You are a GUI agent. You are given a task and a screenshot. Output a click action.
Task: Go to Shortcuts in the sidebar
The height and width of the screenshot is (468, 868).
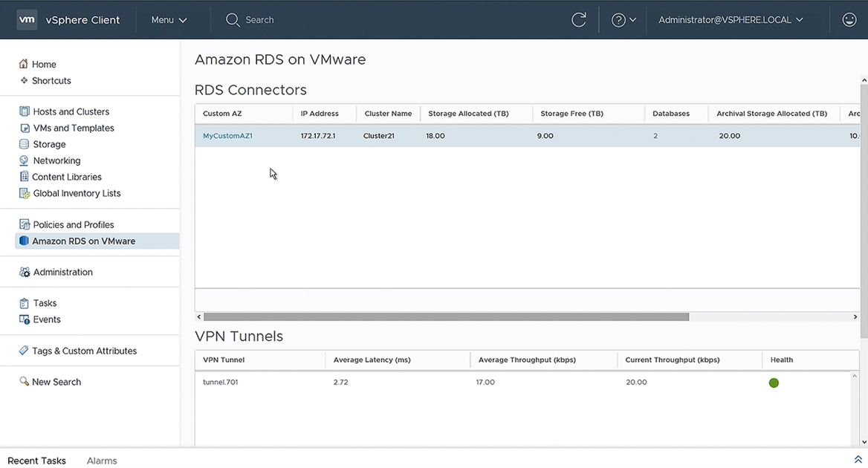click(x=51, y=80)
